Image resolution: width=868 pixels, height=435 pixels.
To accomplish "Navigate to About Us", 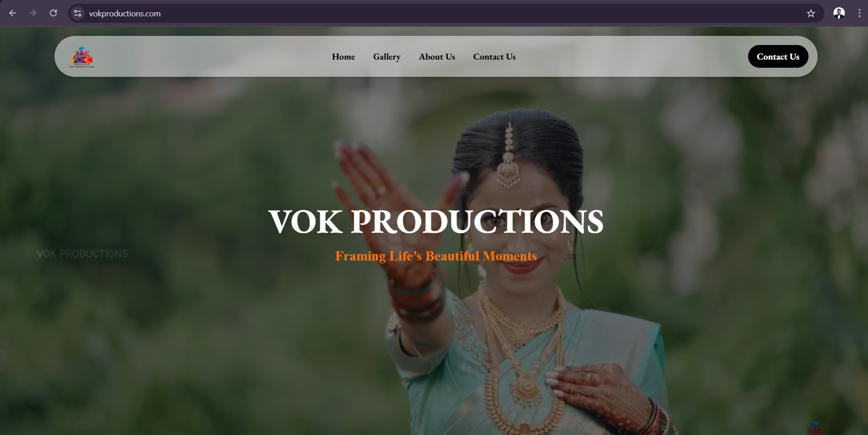I will pyautogui.click(x=437, y=57).
